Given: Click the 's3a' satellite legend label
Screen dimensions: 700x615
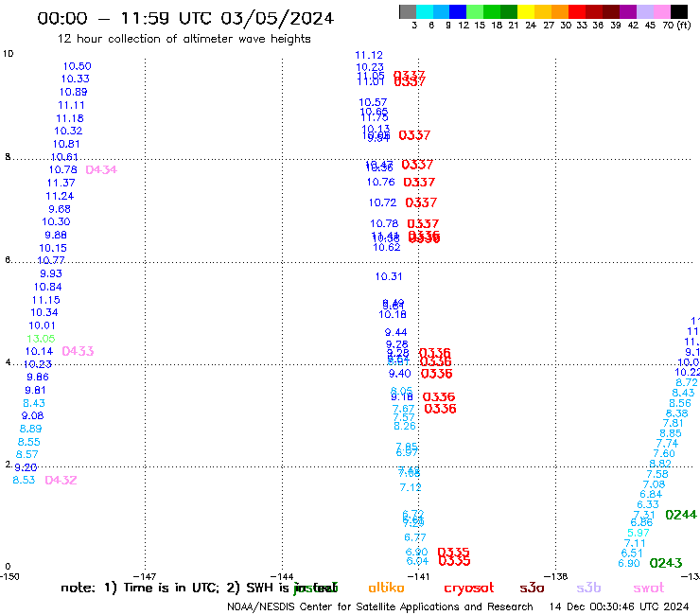Looking at the screenshot, I should (532, 588).
